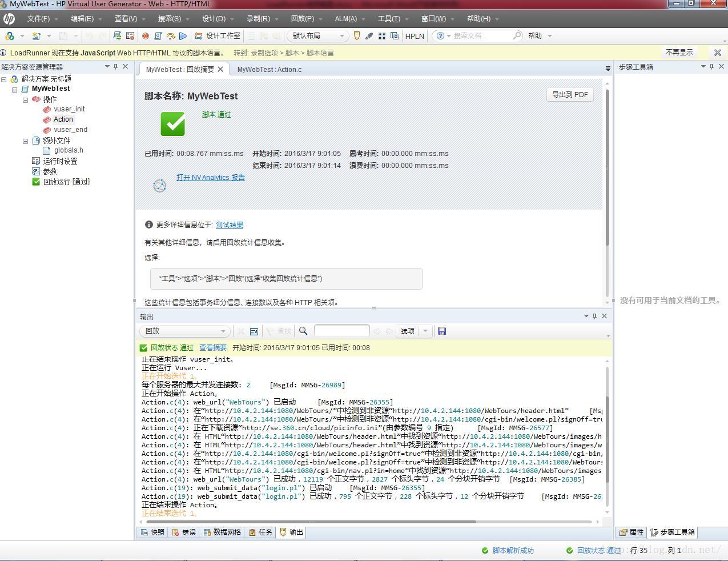This screenshot has width=728, height=561.
Task: Close the Output panel
Action: (x=605, y=316)
